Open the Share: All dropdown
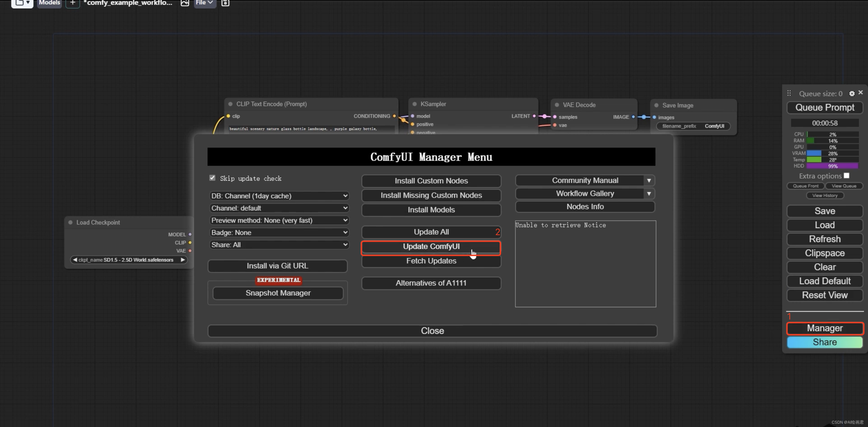The image size is (868, 427). [279, 245]
